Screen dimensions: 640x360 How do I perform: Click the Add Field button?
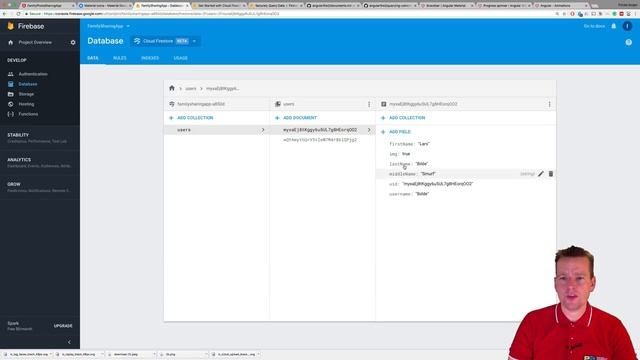396,132
